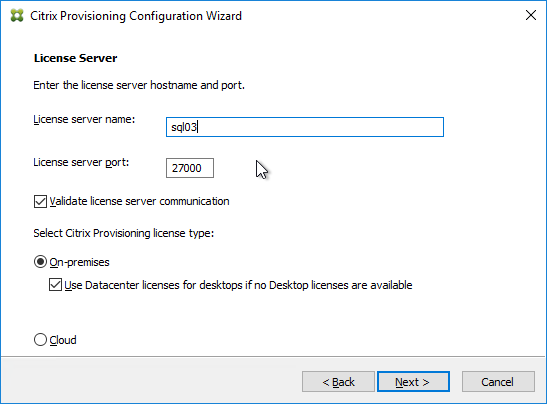Screen dimensions: 547x404
Task: Click the wizard title bar text
Action: (136, 16)
